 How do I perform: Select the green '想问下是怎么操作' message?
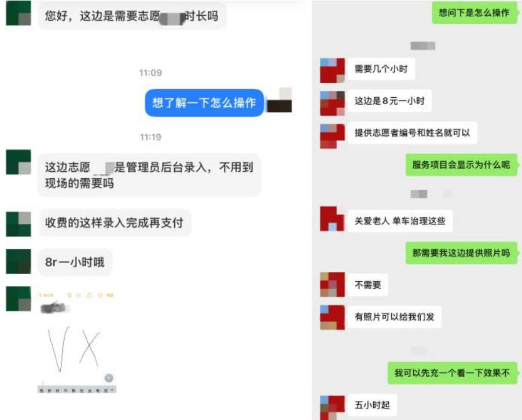click(x=475, y=13)
